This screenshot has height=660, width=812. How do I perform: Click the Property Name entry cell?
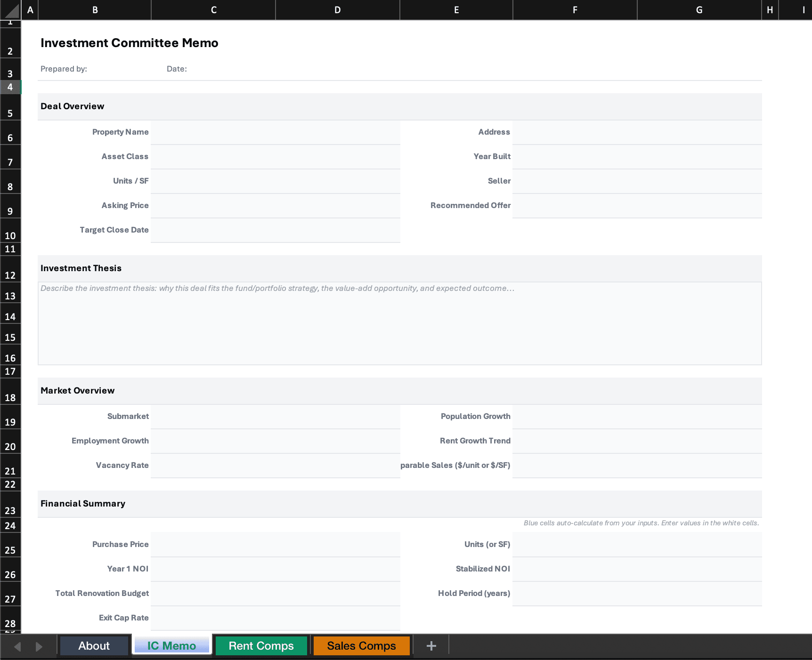pos(276,132)
